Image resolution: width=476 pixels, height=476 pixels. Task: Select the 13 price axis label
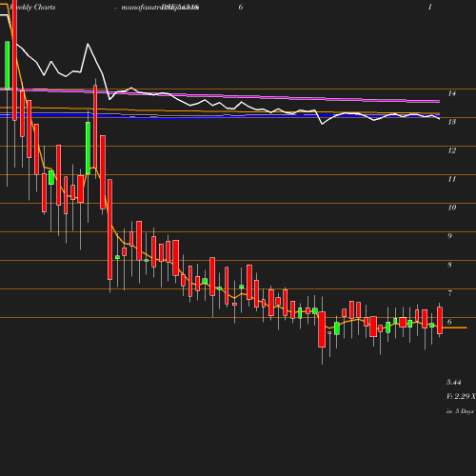click(x=452, y=122)
